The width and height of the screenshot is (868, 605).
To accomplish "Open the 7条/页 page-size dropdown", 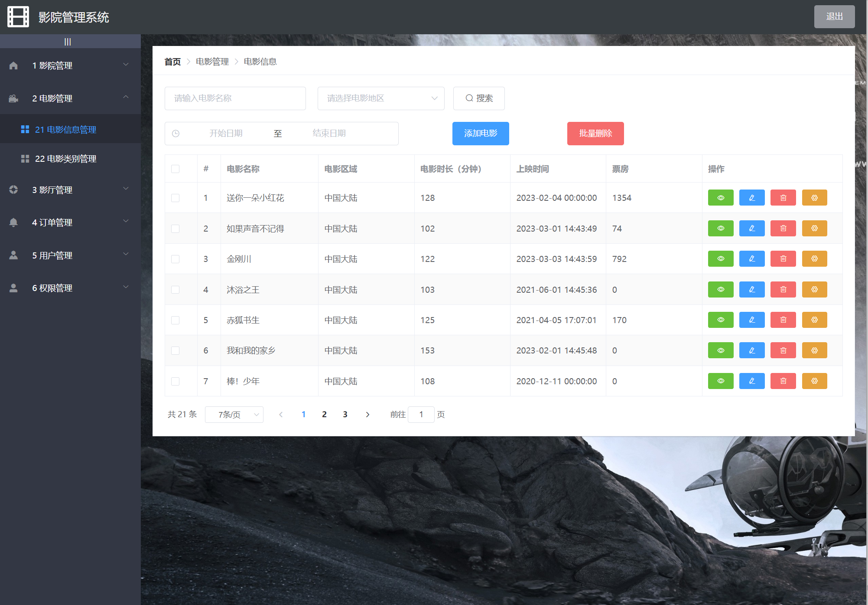I will 234,415.
